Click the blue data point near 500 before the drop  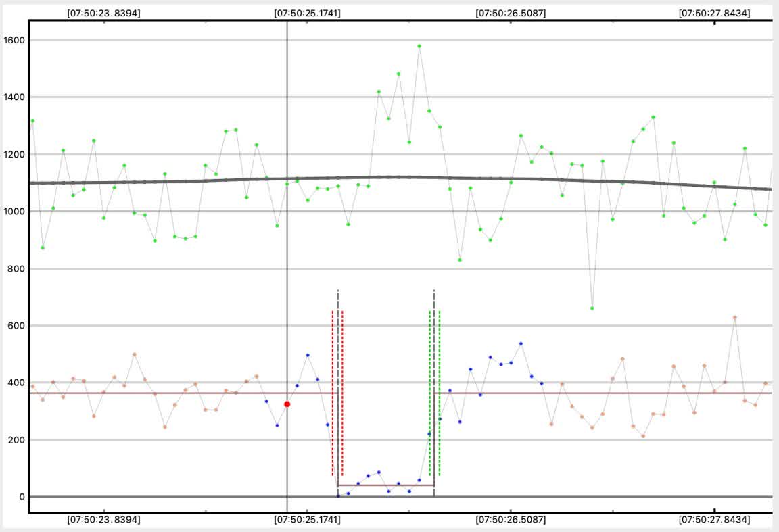click(308, 355)
